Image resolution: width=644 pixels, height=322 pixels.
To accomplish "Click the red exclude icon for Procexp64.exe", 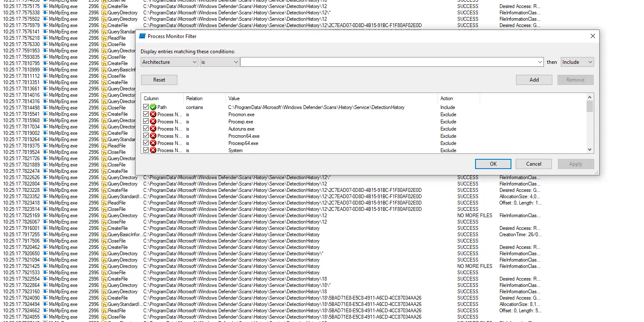I will coord(153,143).
